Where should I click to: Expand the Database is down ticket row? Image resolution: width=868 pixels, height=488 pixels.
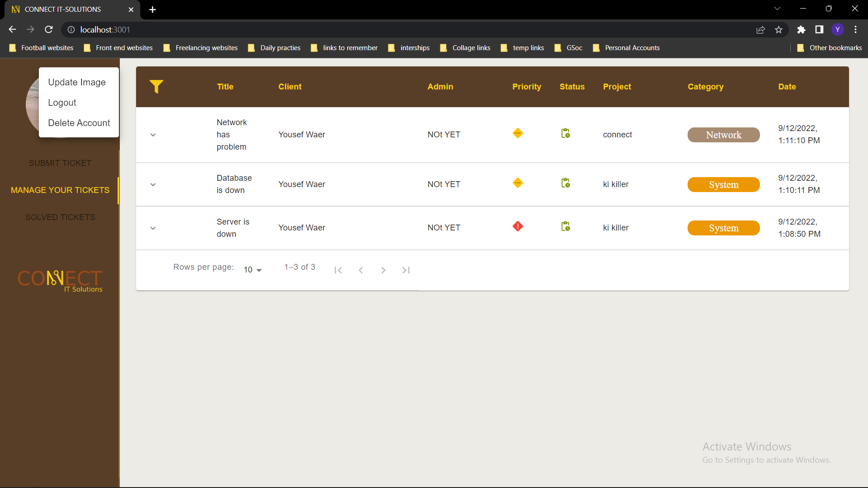click(153, 185)
